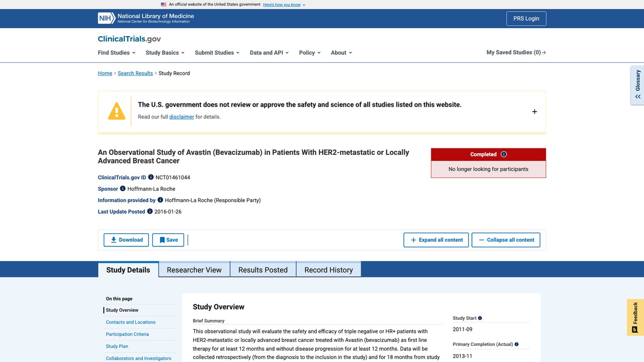Screen dimensions: 644x362
Task: Click the info icon beside Primary Completion (Actual)
Action: 517,344
